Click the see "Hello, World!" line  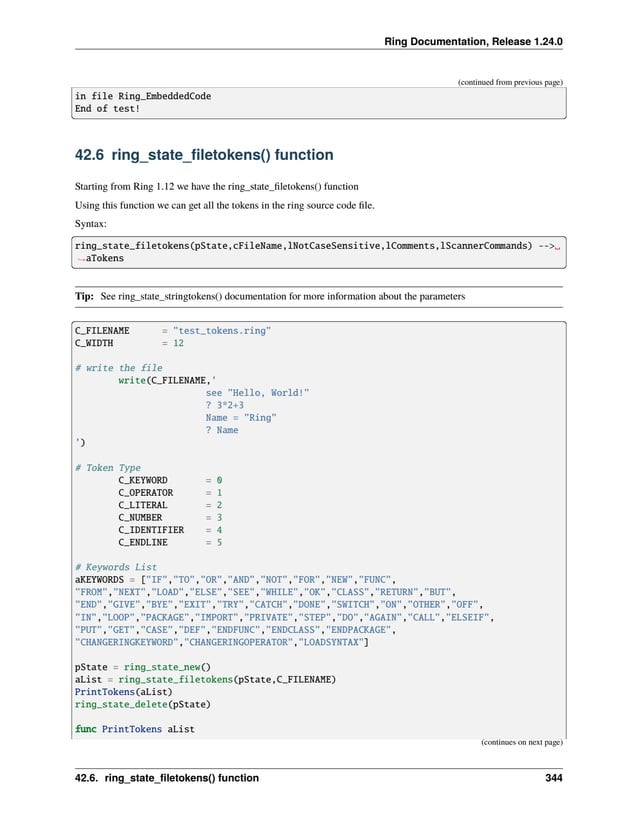pyautogui.click(x=257, y=393)
